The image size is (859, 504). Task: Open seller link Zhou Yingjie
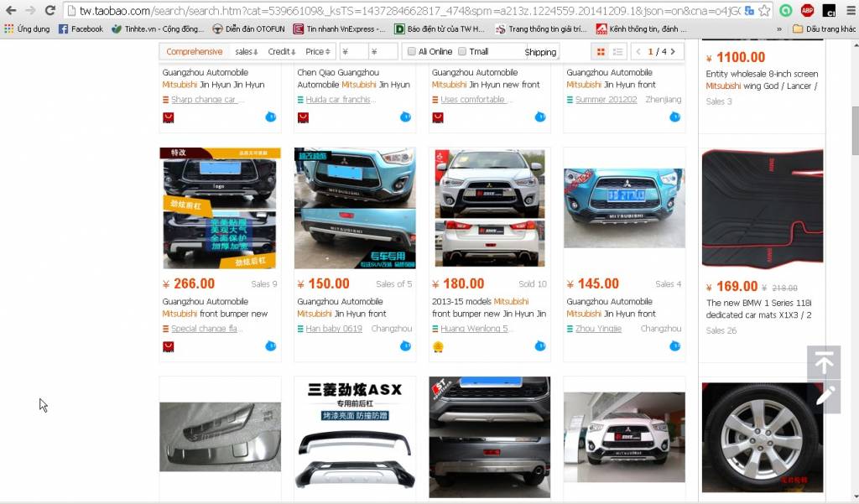tap(598, 329)
